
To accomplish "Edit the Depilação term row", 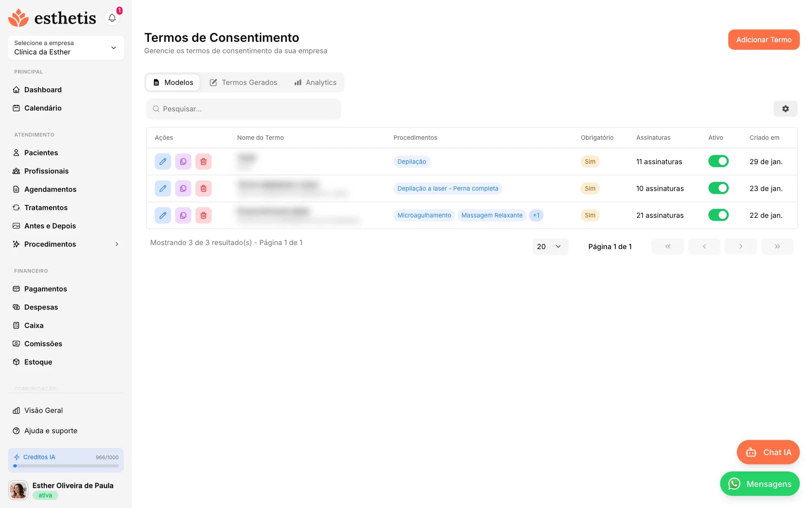I will coord(163,161).
